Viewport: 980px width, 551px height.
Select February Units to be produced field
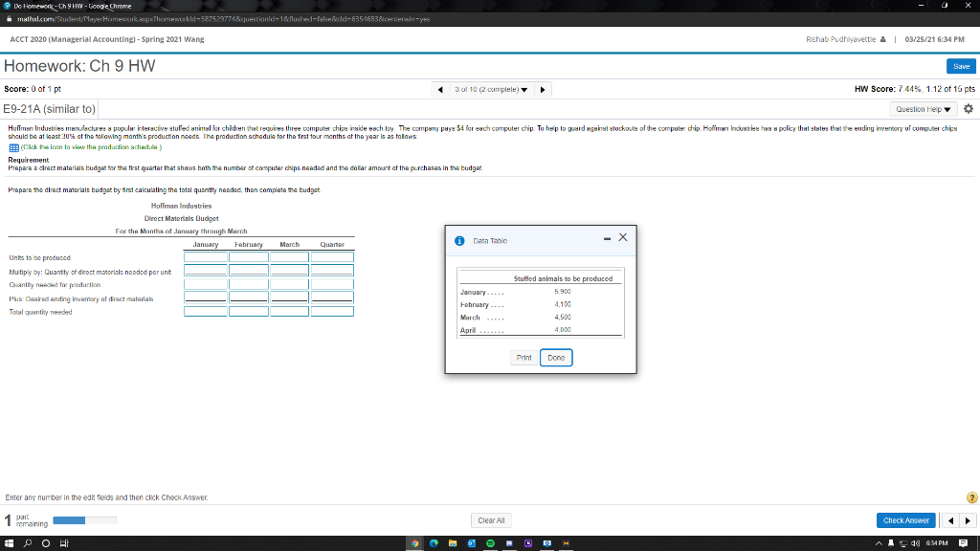249,257
